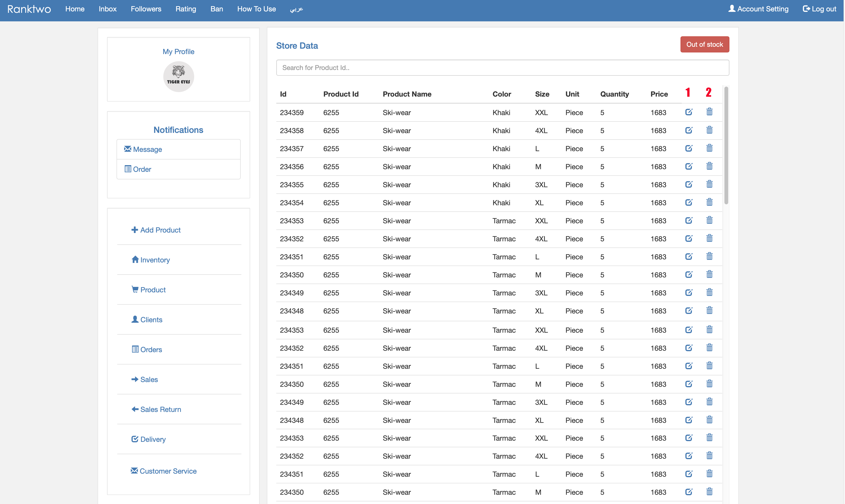Open Product from sidebar

click(x=148, y=290)
